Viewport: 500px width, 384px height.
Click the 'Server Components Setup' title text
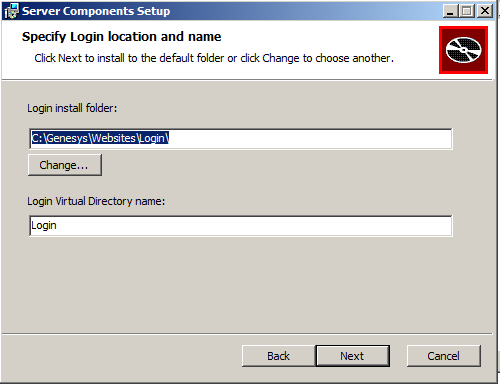[96, 11]
